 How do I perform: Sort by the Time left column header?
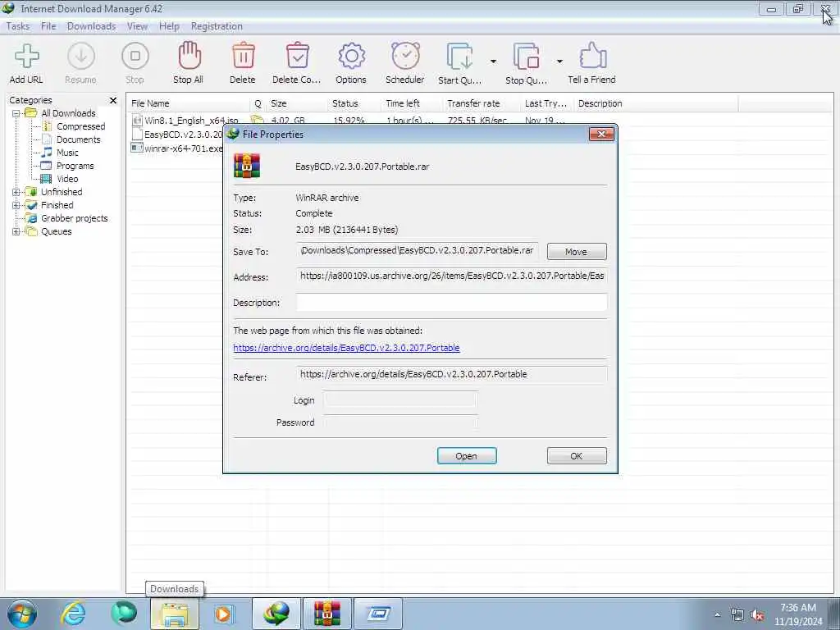412,103
